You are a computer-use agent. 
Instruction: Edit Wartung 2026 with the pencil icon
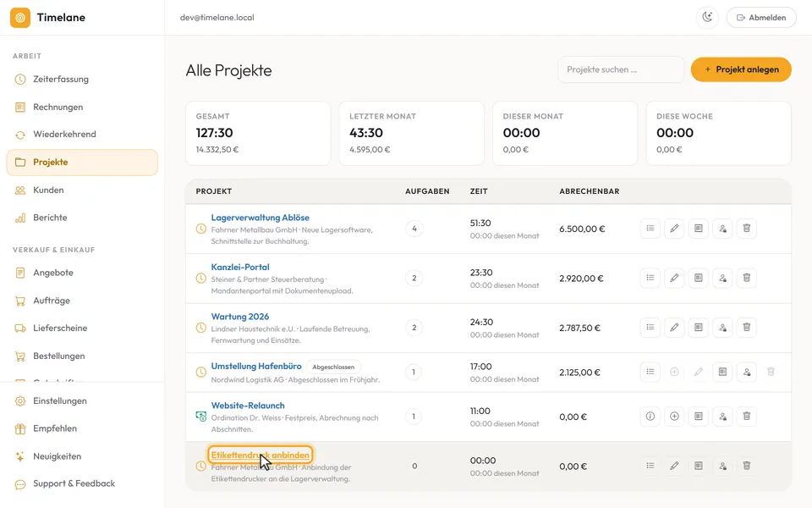[674, 327]
